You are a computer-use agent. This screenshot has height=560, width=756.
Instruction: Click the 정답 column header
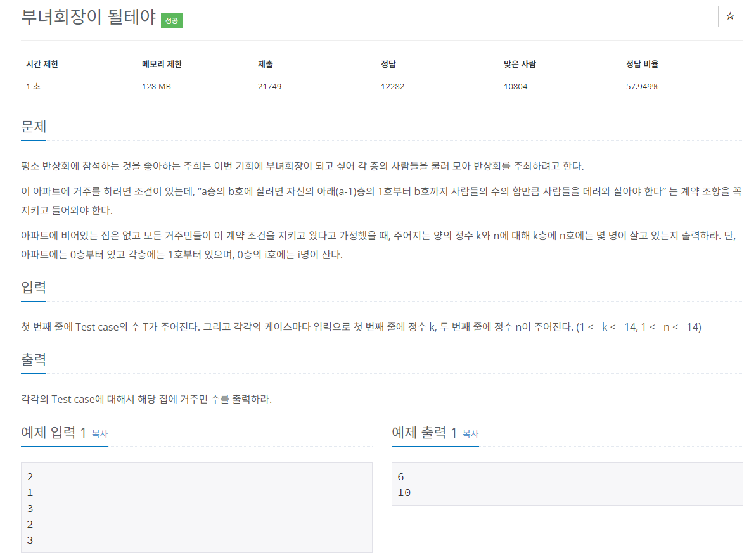388,64
